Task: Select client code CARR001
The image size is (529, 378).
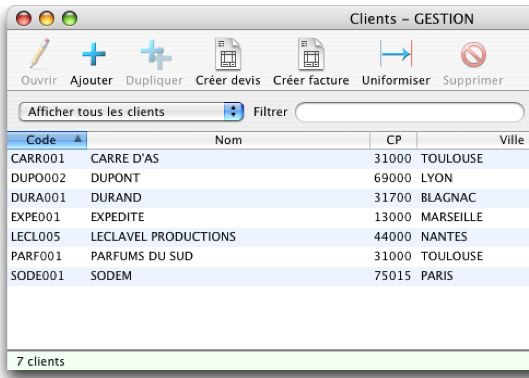Action: [x=37, y=159]
